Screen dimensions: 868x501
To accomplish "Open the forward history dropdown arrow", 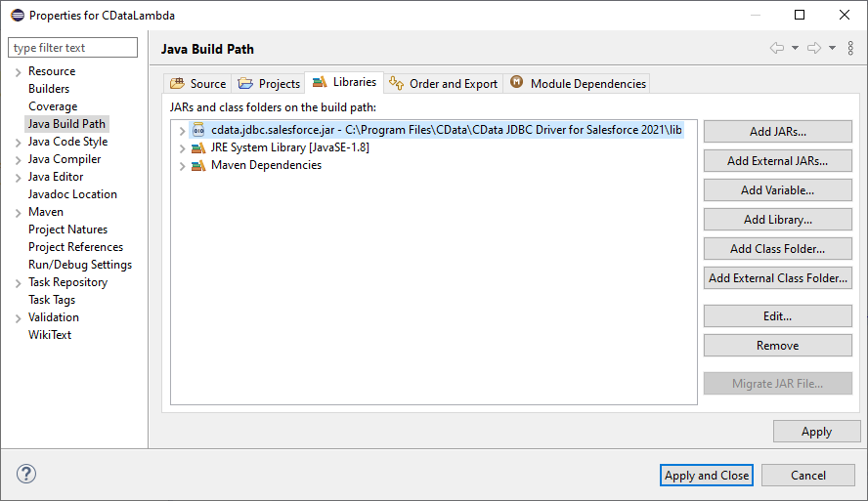I will pyautogui.click(x=832, y=48).
